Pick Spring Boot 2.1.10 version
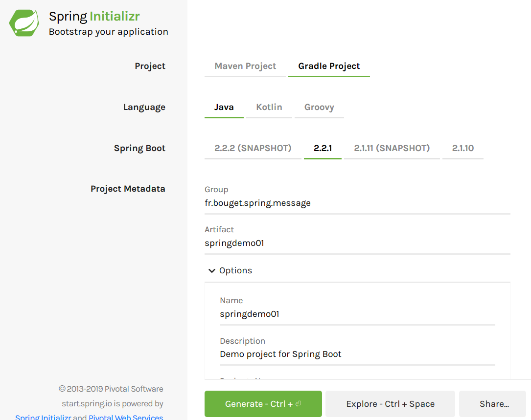Image resolution: width=531 pixels, height=420 pixels. [x=462, y=149]
